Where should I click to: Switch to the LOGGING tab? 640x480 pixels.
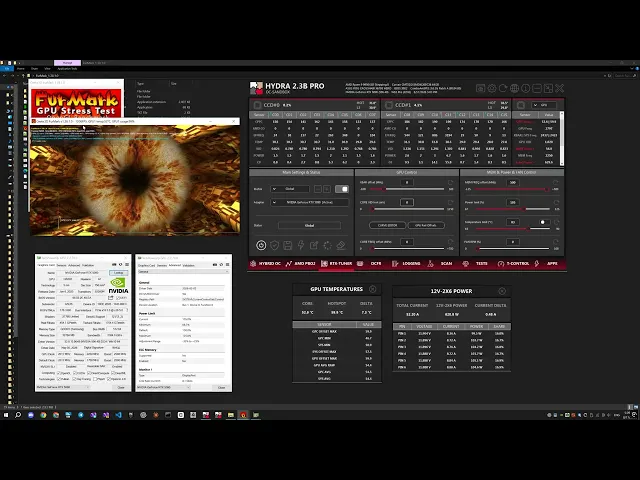[407, 264]
